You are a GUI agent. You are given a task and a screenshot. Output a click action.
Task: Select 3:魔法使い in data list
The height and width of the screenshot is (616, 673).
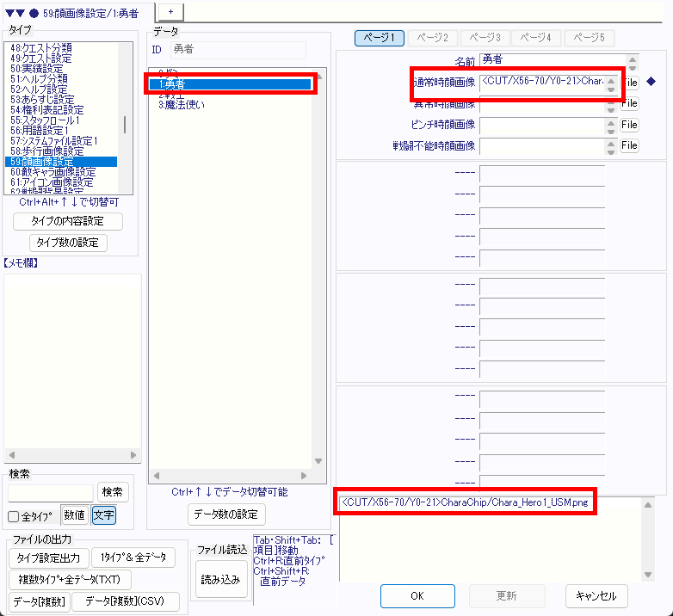click(x=181, y=105)
